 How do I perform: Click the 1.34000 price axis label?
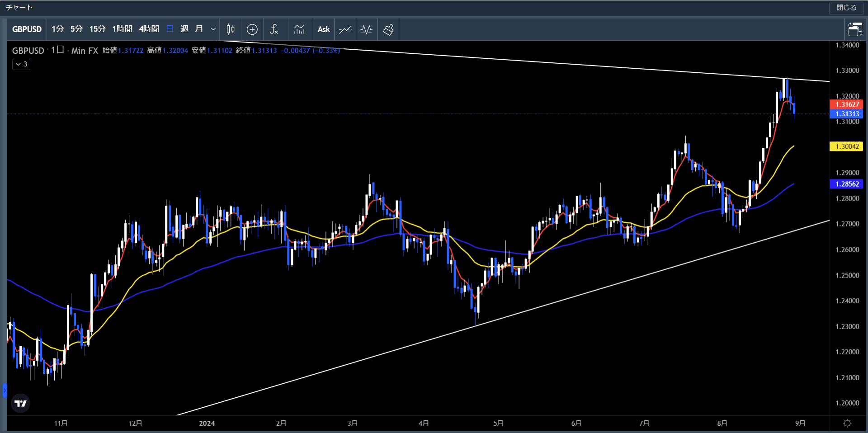pyautogui.click(x=847, y=45)
